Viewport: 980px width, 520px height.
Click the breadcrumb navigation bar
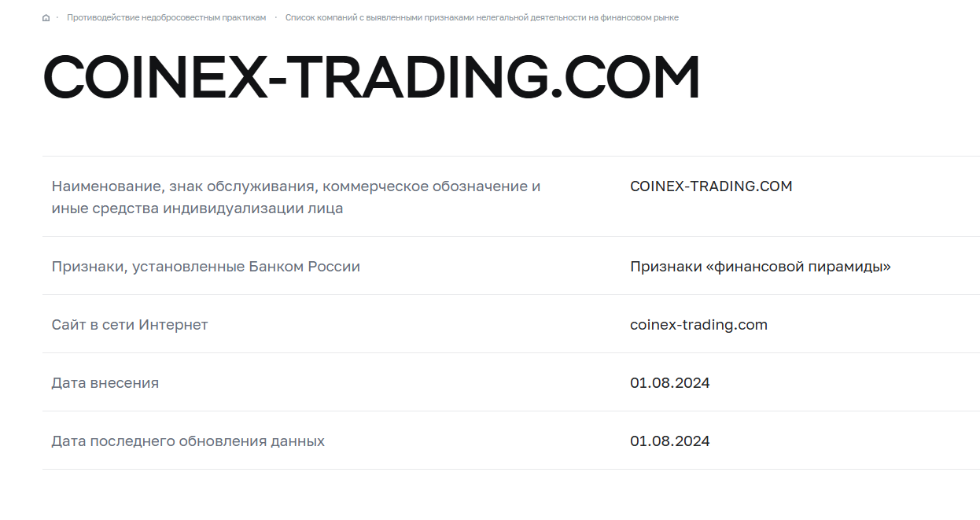[362, 17]
